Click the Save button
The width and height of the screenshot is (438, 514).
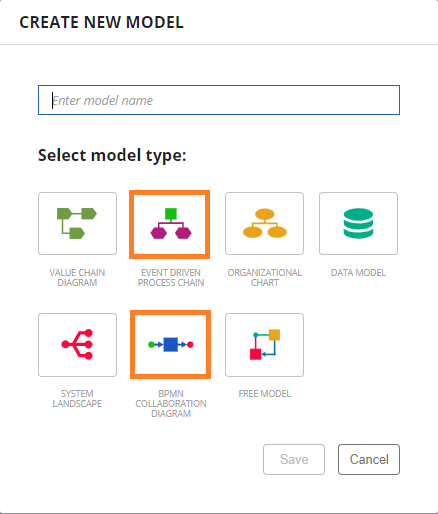click(x=294, y=459)
